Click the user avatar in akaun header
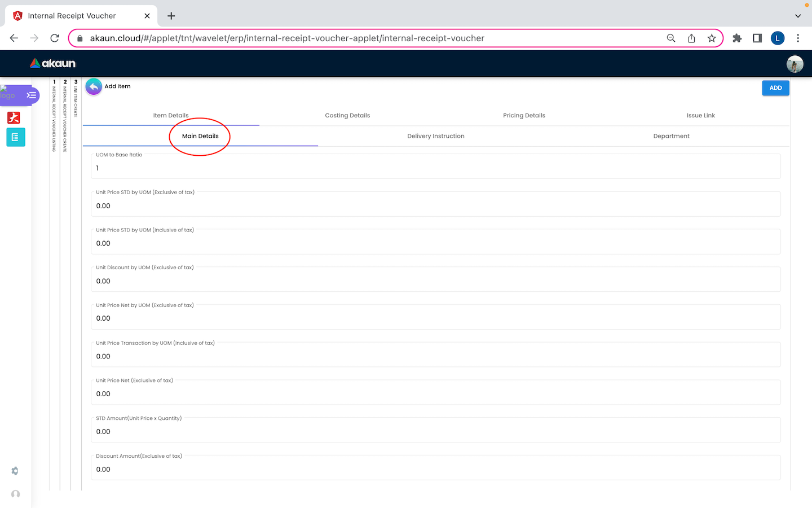The image size is (812, 508). [x=795, y=64]
